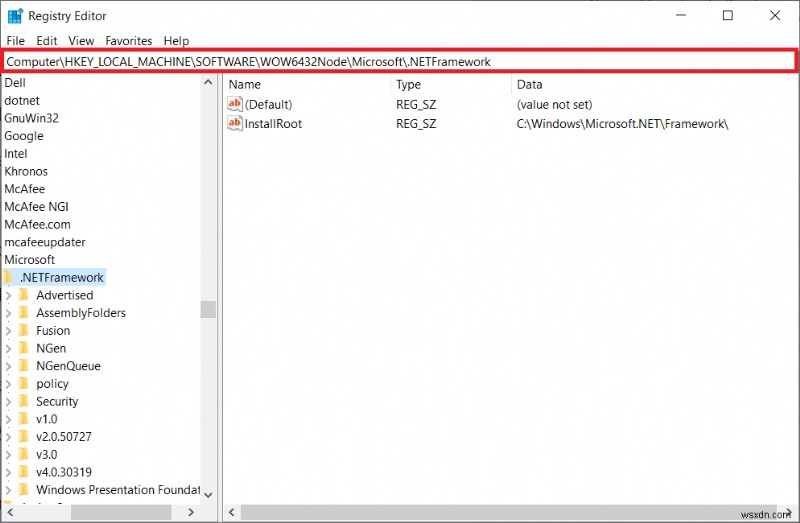800x523 pixels.
Task: Open the Help menu
Action: click(176, 41)
